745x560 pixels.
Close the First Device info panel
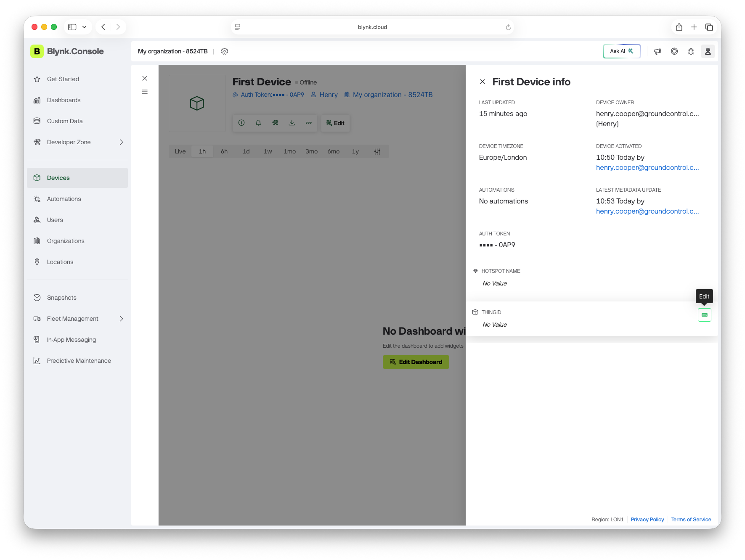[x=483, y=82]
